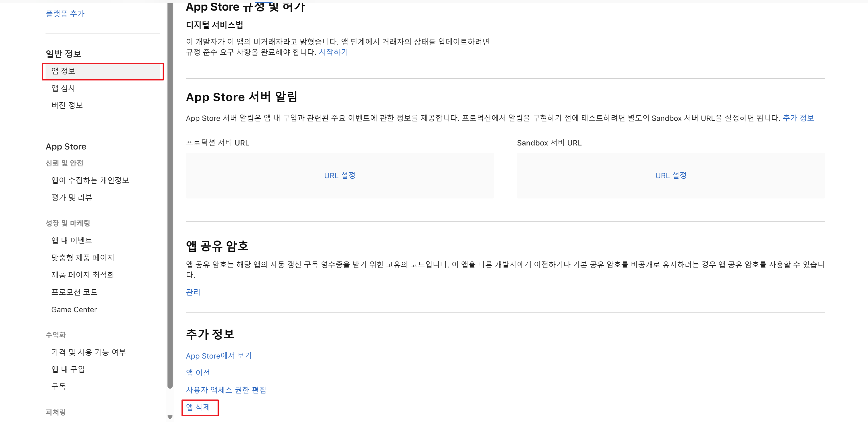Viewport: 868px width, 435px height.
Task: Click URL 설정 for Sandbox 서버
Action: coord(670,176)
